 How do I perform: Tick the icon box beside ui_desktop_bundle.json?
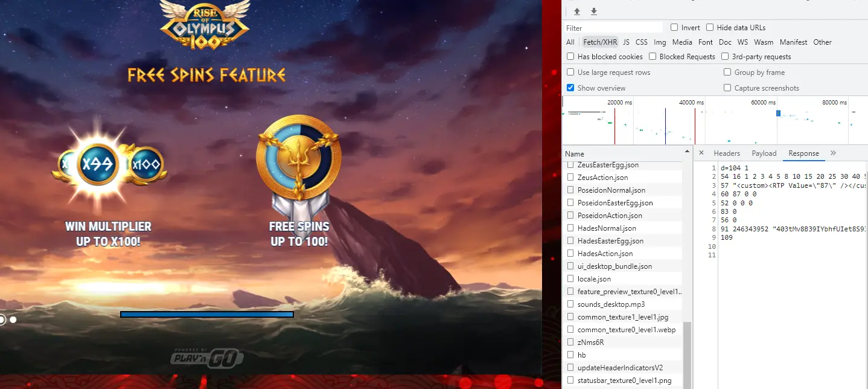[x=570, y=266]
